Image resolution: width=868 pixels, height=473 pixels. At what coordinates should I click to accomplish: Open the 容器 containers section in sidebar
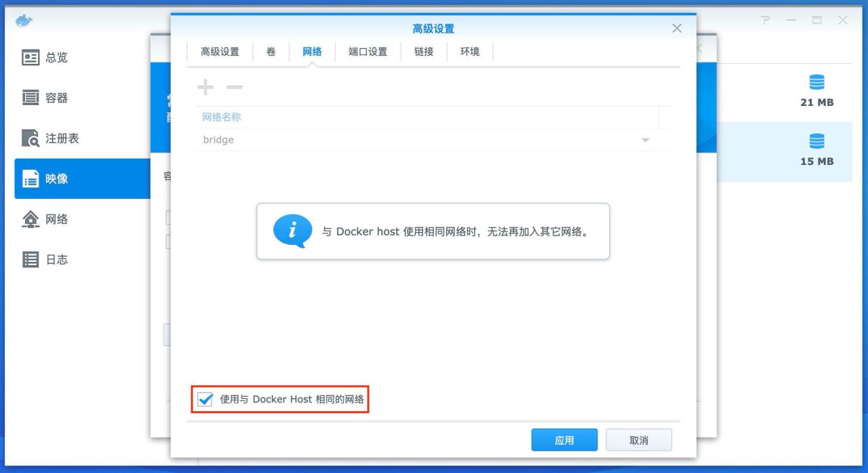click(82, 98)
